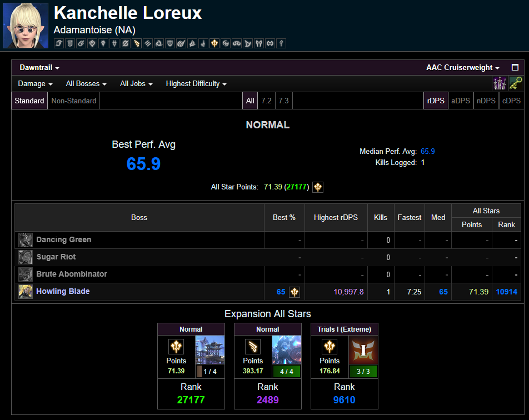529x420 pixels.
Task: Click the Howling Blade boss thumbnail
Action: pos(26,292)
